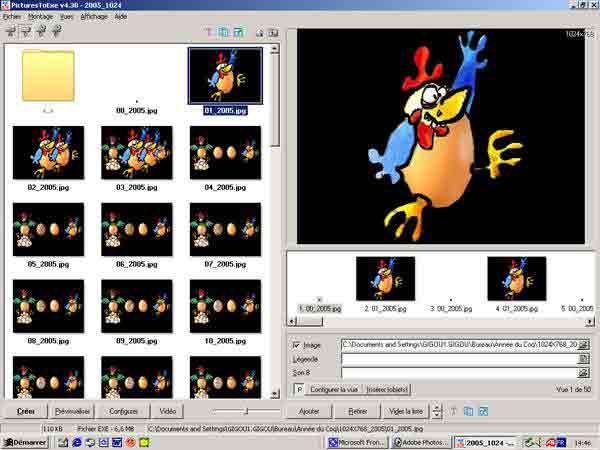Click the Insérer objets button
Screen dimensions: 600x450
[x=387, y=390]
